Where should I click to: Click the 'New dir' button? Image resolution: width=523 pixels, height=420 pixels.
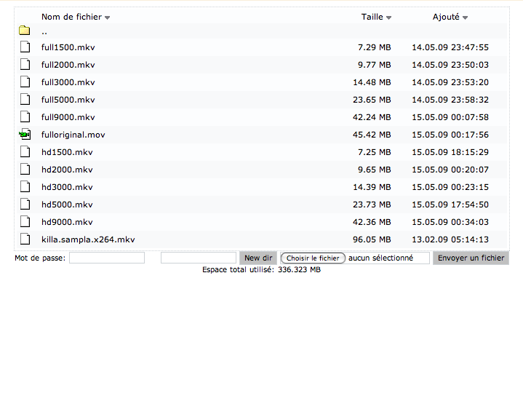click(258, 258)
